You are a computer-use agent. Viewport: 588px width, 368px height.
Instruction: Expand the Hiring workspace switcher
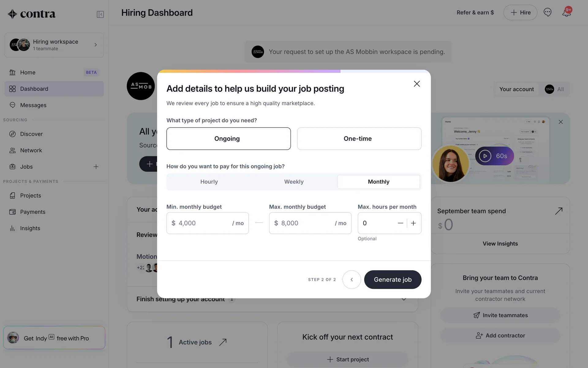point(54,45)
